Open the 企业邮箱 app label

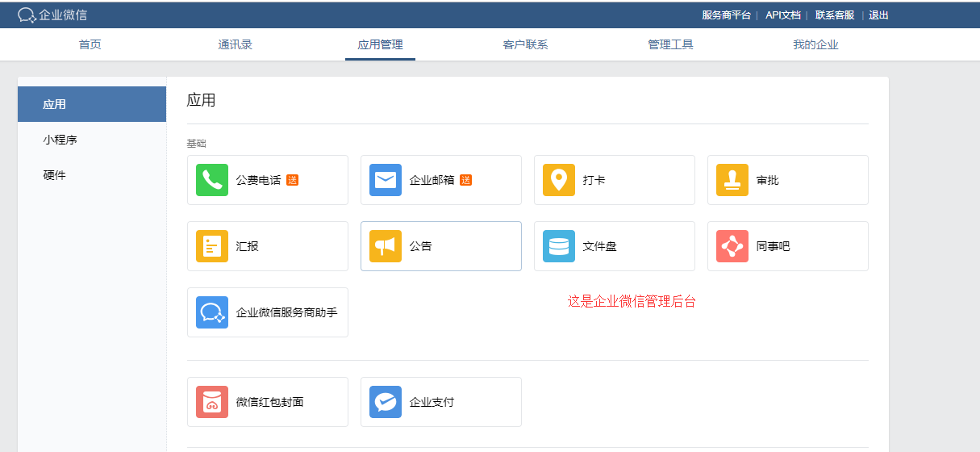432,180
